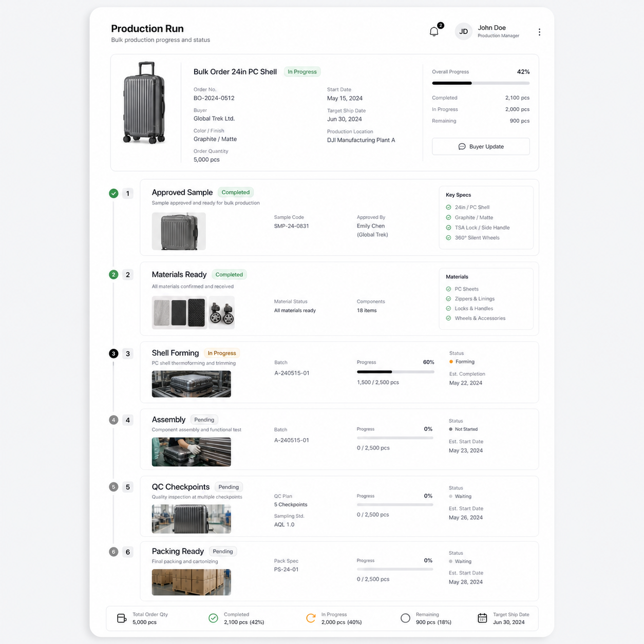Click Assembly 0% progress bar

point(395,438)
